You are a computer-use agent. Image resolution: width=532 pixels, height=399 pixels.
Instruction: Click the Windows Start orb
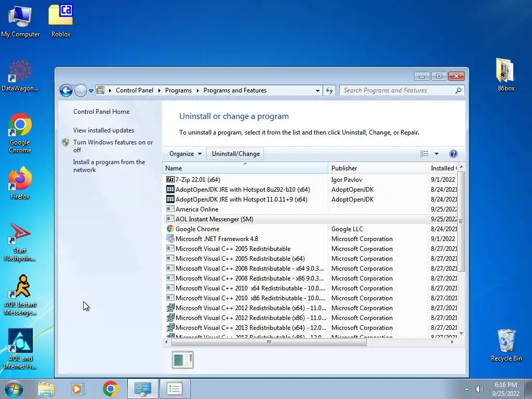pyautogui.click(x=14, y=389)
